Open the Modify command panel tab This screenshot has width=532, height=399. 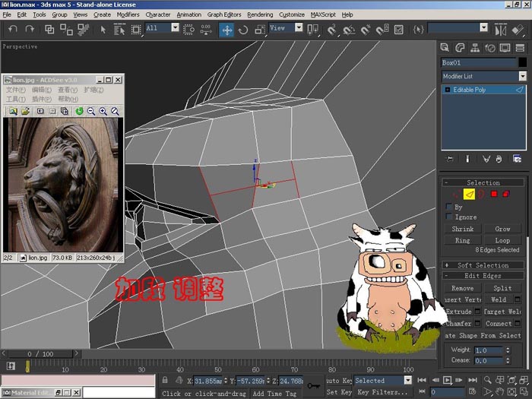(x=460, y=48)
